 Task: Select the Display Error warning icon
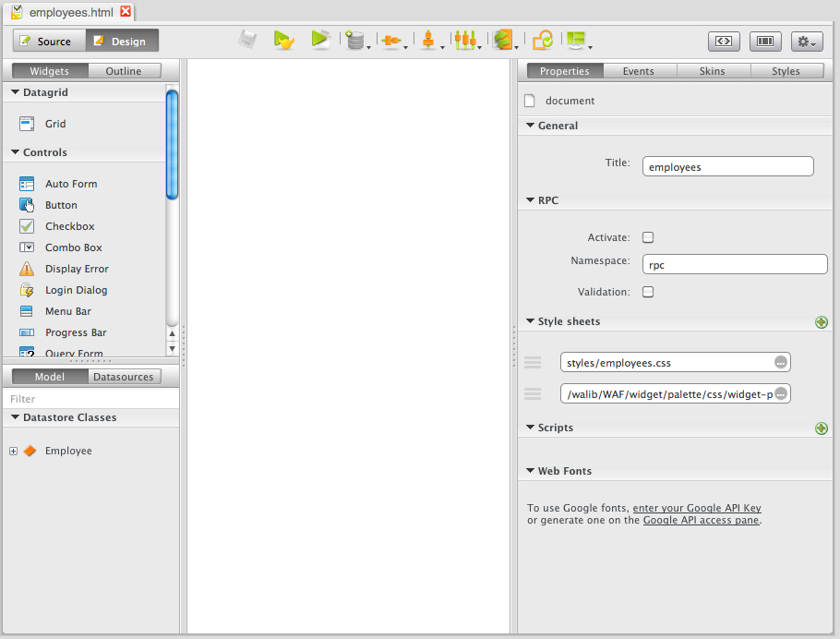[27, 269]
